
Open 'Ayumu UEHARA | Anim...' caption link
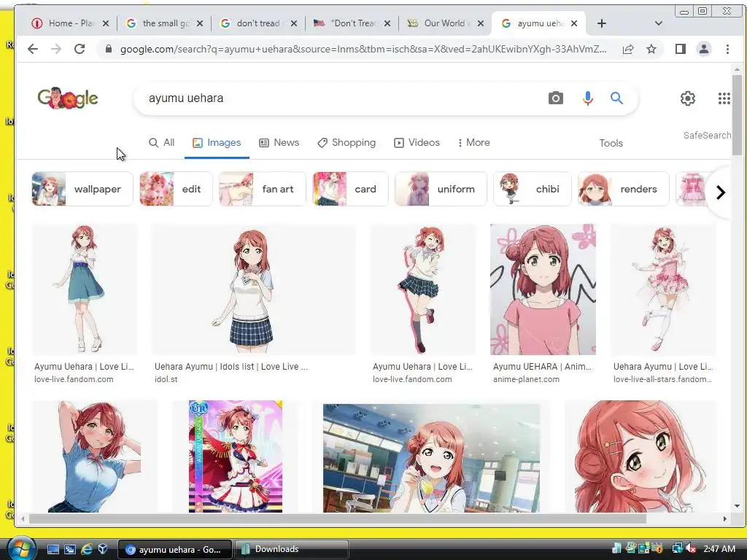point(542,367)
